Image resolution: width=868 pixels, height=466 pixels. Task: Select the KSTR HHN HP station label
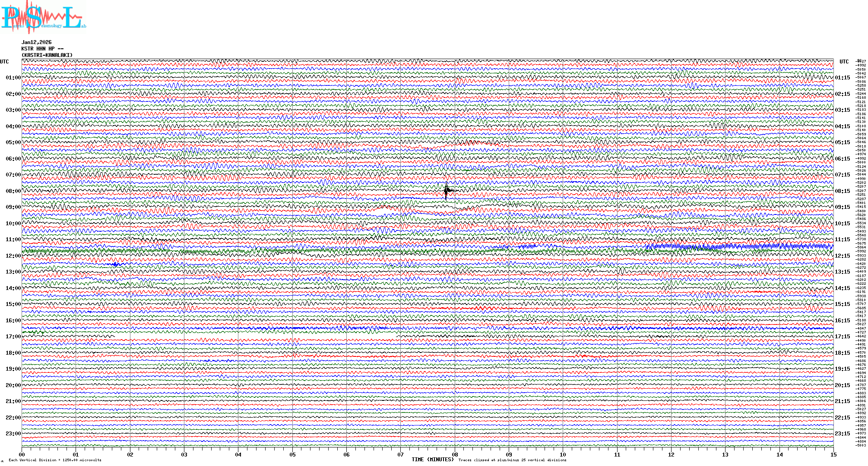42,49
